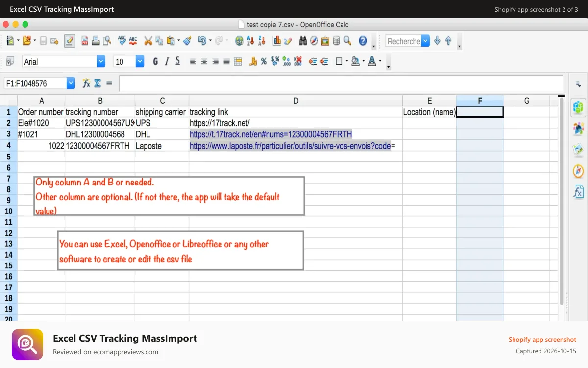The width and height of the screenshot is (588, 368).
Task: Add a decimal place
Action: pos(286,61)
